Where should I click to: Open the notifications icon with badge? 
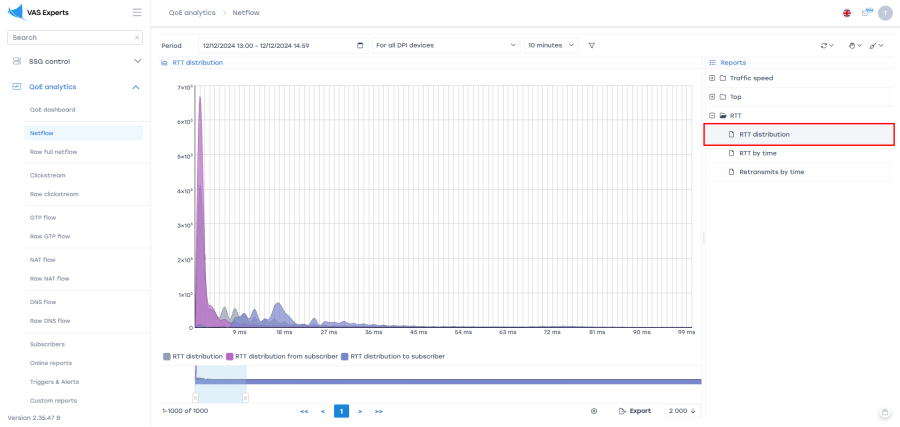coord(866,12)
